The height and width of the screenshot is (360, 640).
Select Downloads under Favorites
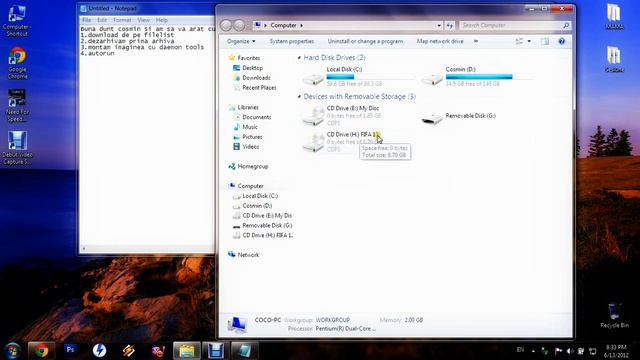pyautogui.click(x=256, y=78)
